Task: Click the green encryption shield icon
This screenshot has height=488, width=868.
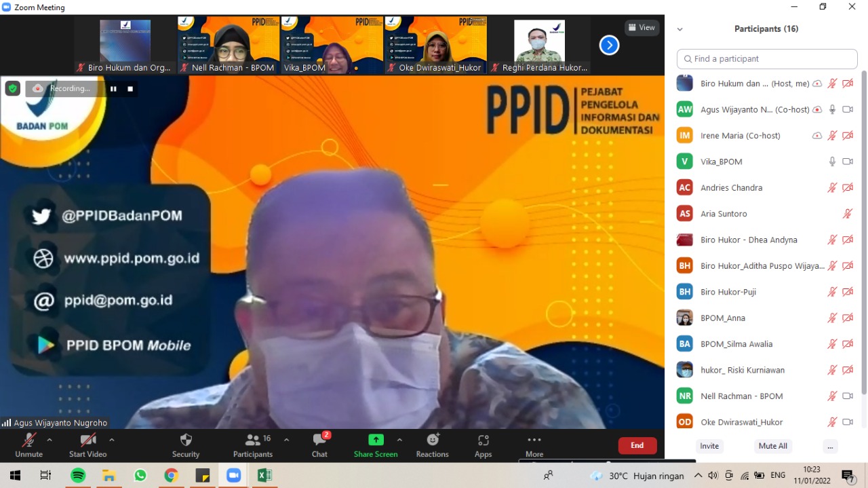Action: click(13, 88)
